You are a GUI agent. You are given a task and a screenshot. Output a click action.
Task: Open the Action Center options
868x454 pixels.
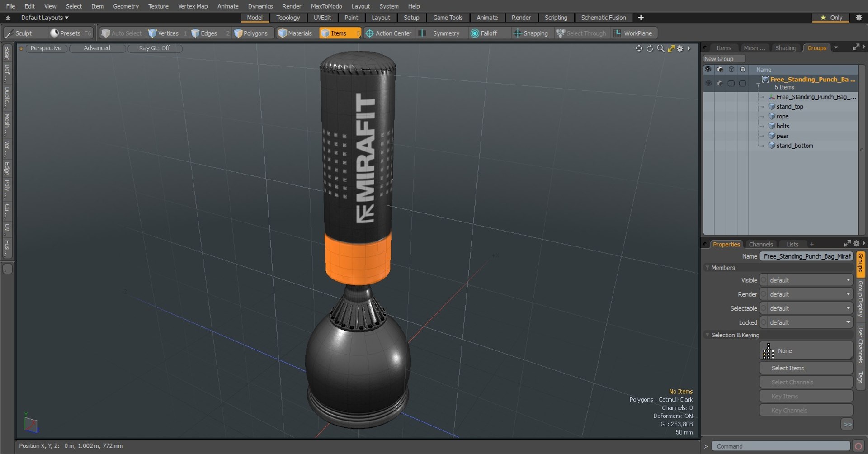[389, 33]
